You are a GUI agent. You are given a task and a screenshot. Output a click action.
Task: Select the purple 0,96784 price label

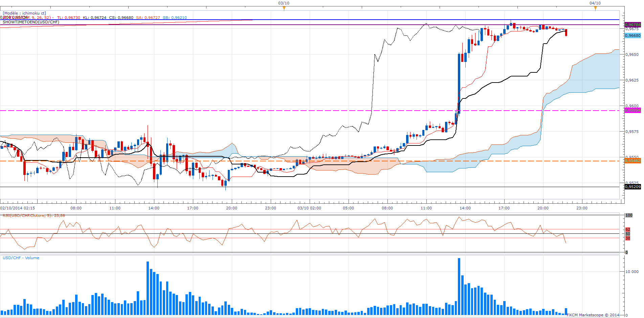coord(632,25)
